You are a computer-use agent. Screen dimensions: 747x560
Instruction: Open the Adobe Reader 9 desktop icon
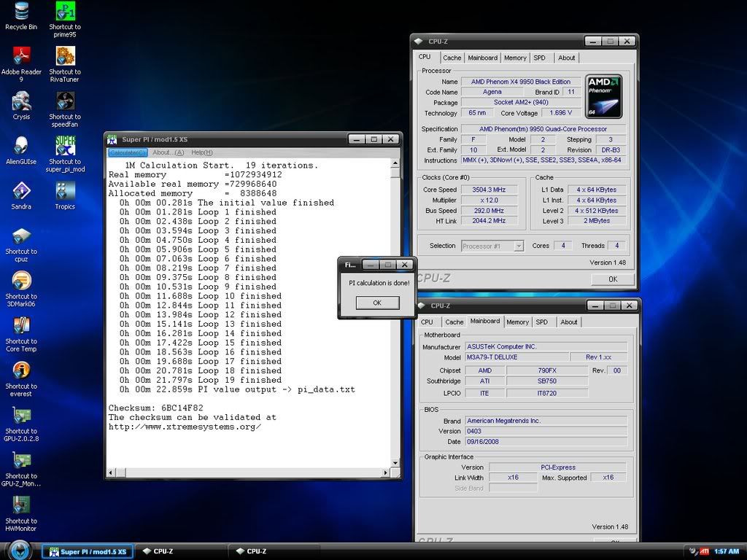(x=21, y=64)
